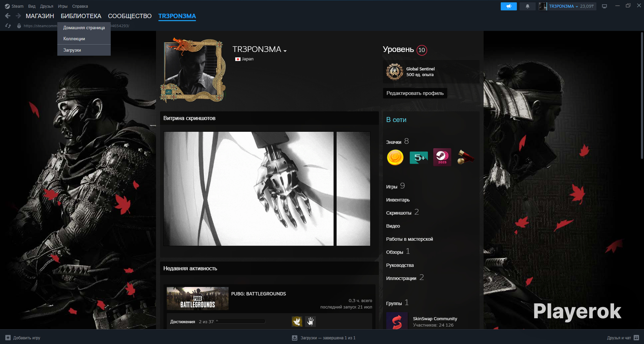Click the framed profile avatar
Image resolution: width=644 pixels, height=344 pixels.
pos(193,70)
